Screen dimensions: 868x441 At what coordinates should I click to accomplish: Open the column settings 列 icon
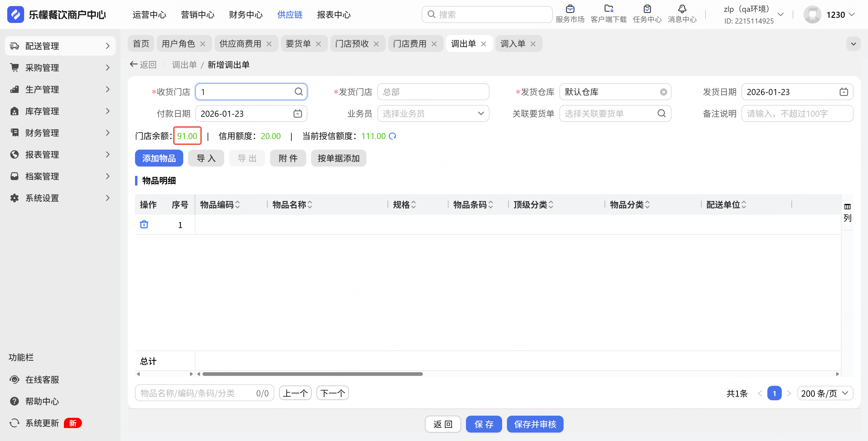[847, 207]
